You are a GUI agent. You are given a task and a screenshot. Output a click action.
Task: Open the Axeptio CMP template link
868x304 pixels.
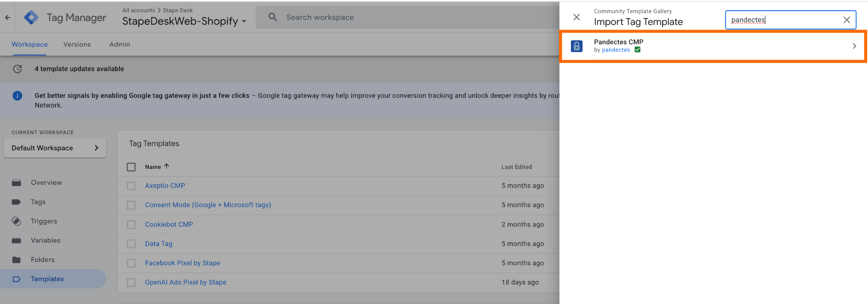pos(165,185)
